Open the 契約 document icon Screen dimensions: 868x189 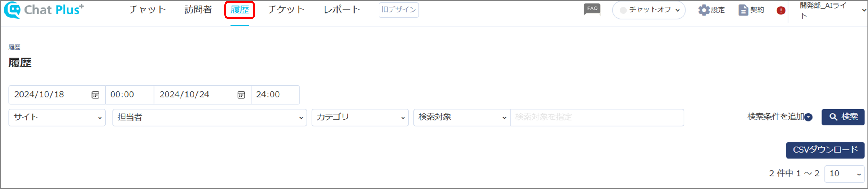pyautogui.click(x=743, y=10)
